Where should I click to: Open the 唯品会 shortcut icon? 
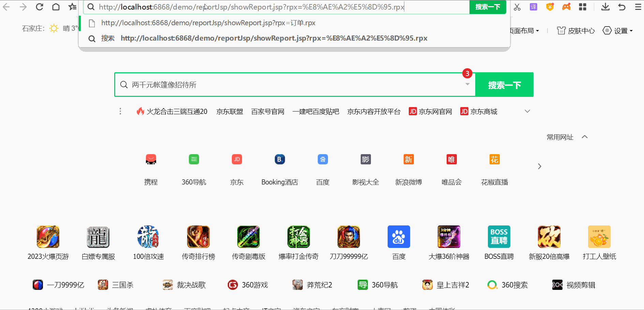(452, 159)
